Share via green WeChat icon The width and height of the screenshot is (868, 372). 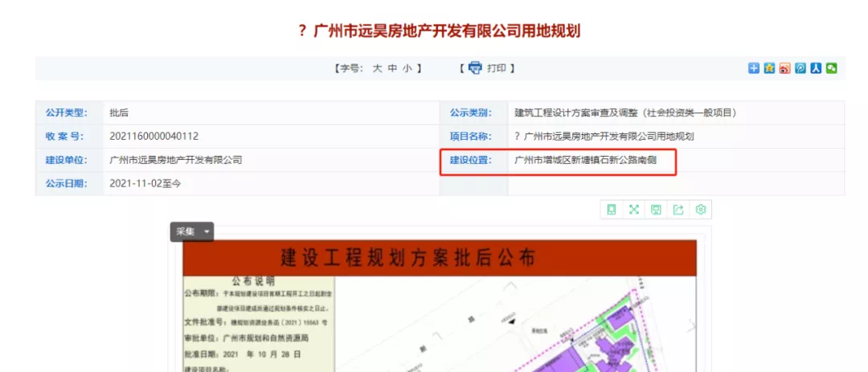tap(831, 68)
